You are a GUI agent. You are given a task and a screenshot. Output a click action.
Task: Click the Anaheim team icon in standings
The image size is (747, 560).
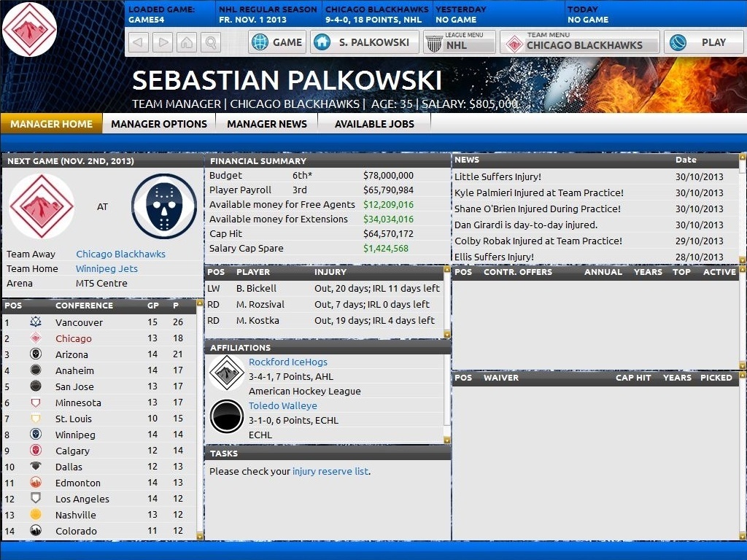pos(36,370)
